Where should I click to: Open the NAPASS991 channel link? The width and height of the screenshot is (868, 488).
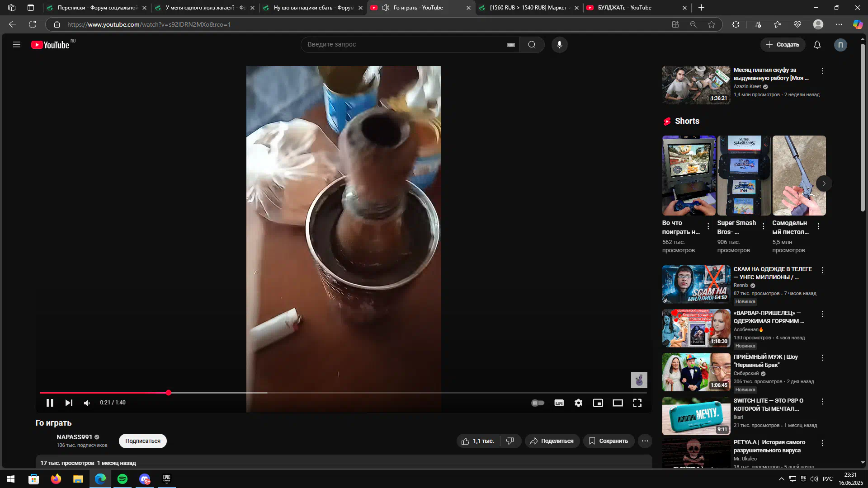point(74,437)
